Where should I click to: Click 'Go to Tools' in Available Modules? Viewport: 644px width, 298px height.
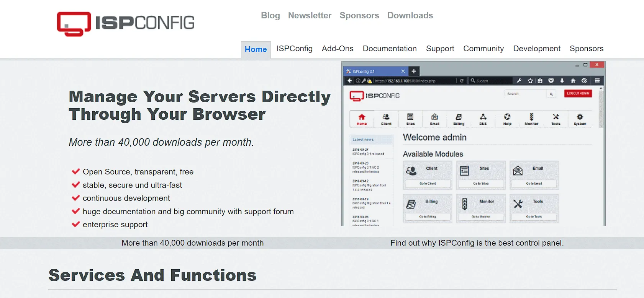click(x=534, y=217)
